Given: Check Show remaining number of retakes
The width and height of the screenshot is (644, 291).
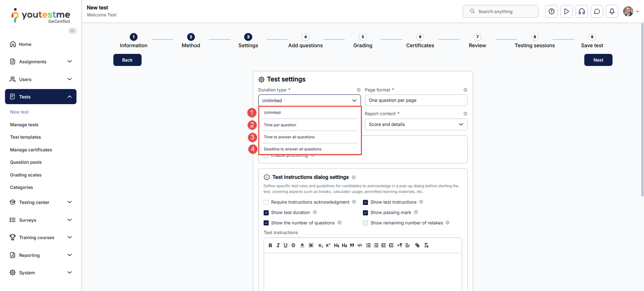Looking at the screenshot, I should (x=365, y=223).
